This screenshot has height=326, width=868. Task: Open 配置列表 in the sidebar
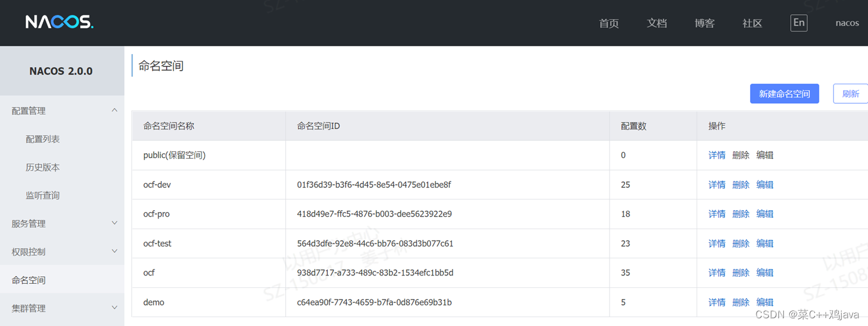43,139
